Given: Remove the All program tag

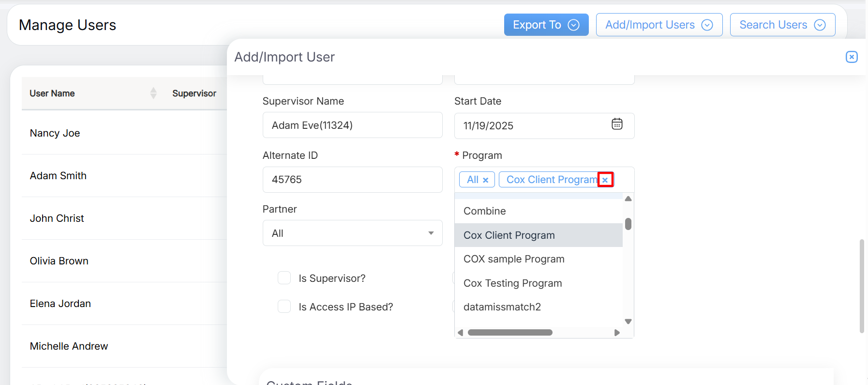Looking at the screenshot, I should coord(485,180).
